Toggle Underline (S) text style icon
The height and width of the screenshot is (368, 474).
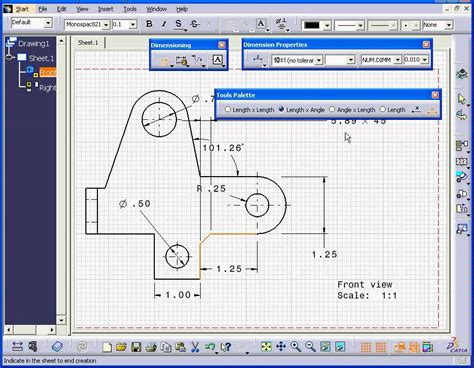click(x=179, y=24)
